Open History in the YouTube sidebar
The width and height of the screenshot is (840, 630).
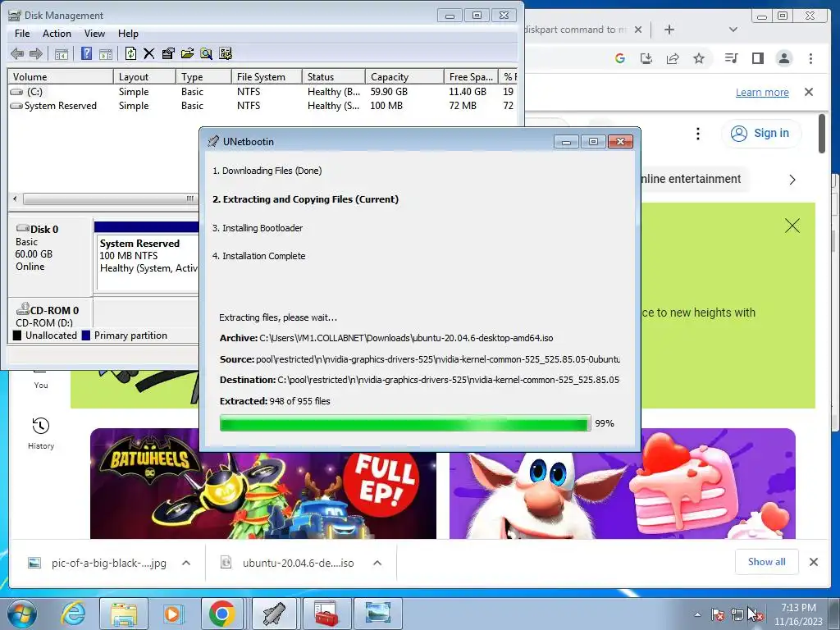(41, 433)
